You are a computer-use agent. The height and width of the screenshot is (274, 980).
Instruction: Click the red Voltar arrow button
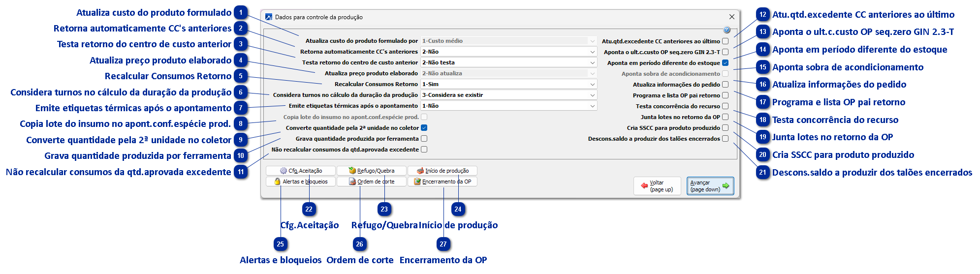(x=657, y=186)
